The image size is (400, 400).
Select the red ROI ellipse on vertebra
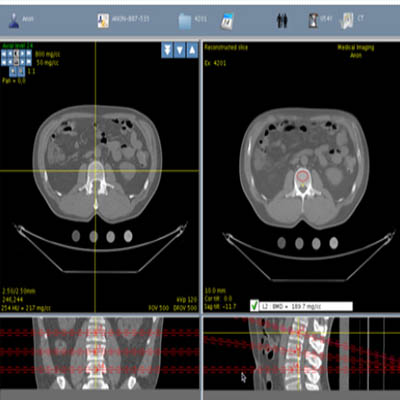click(302, 176)
